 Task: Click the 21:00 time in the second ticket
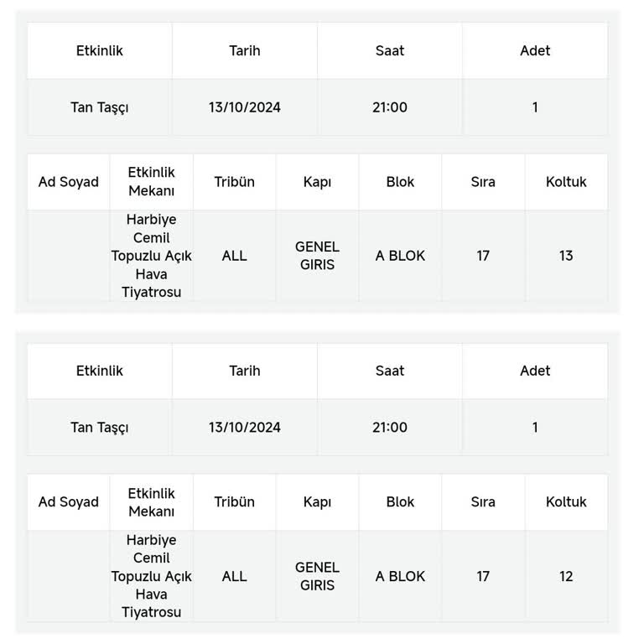coord(390,428)
